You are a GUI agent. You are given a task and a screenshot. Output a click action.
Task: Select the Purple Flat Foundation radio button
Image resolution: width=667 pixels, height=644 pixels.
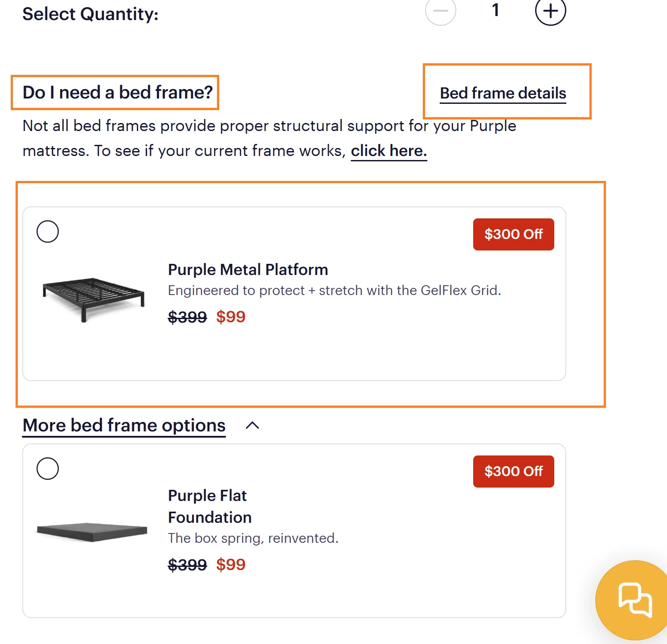[48, 468]
